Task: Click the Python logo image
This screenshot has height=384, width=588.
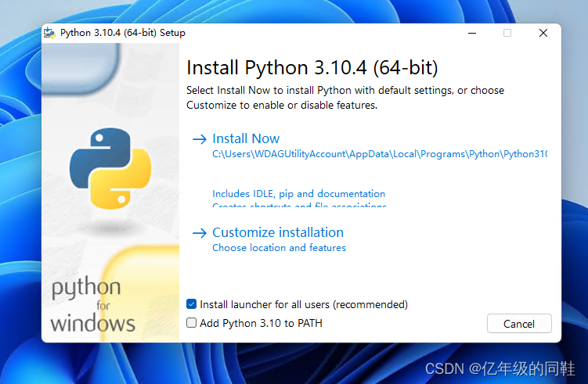Action: point(110,168)
